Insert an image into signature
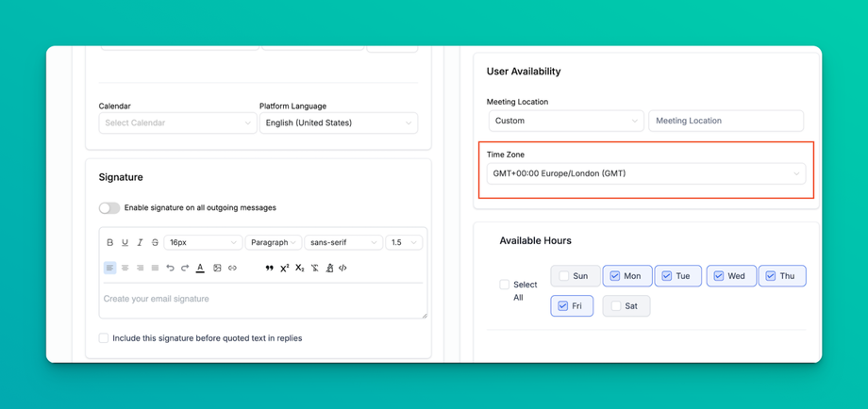Viewport: 868px width, 409px height. [x=217, y=268]
